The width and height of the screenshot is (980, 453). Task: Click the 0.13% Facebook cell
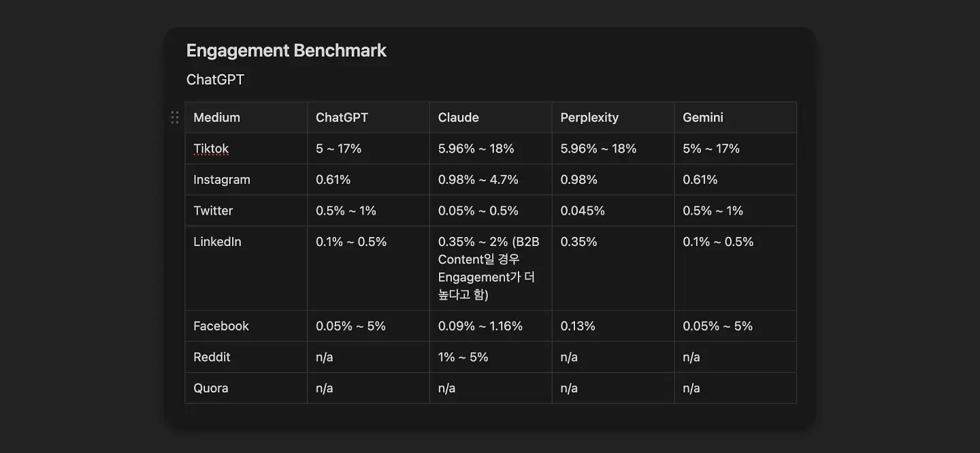pos(613,326)
